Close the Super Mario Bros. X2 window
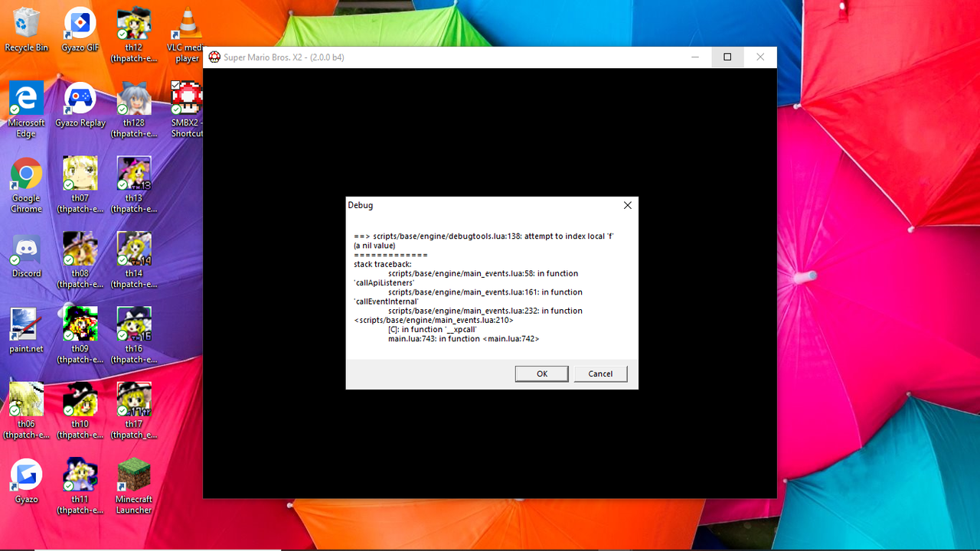 [x=760, y=57]
